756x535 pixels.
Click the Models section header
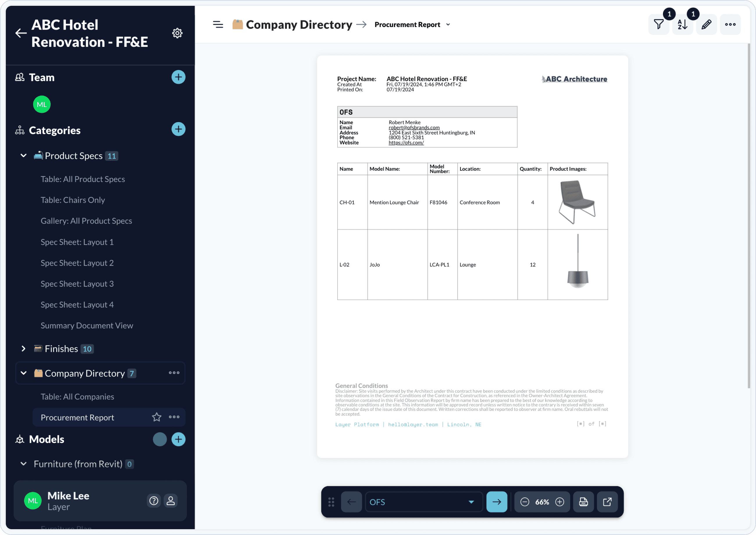point(47,439)
